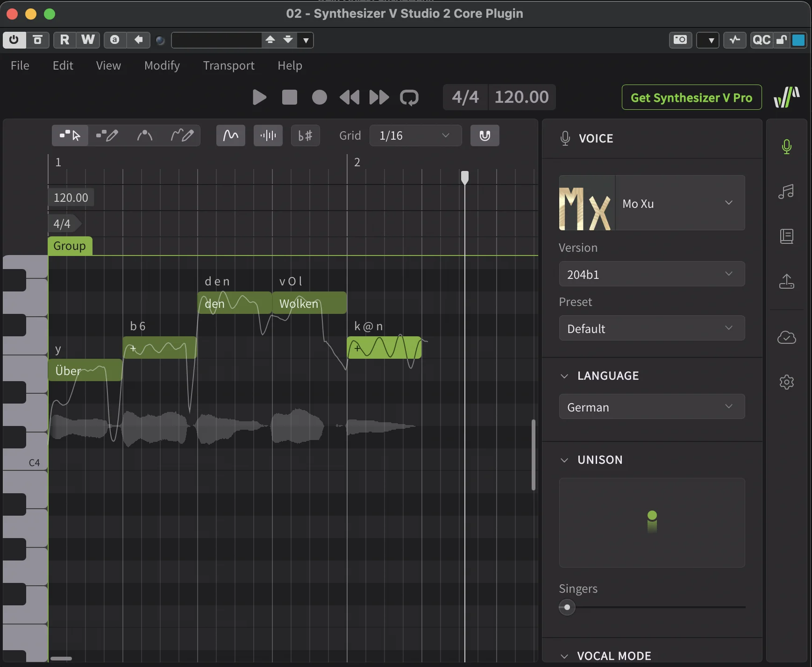Enable Read automation R button
This screenshot has width=812, height=667.
tap(64, 40)
